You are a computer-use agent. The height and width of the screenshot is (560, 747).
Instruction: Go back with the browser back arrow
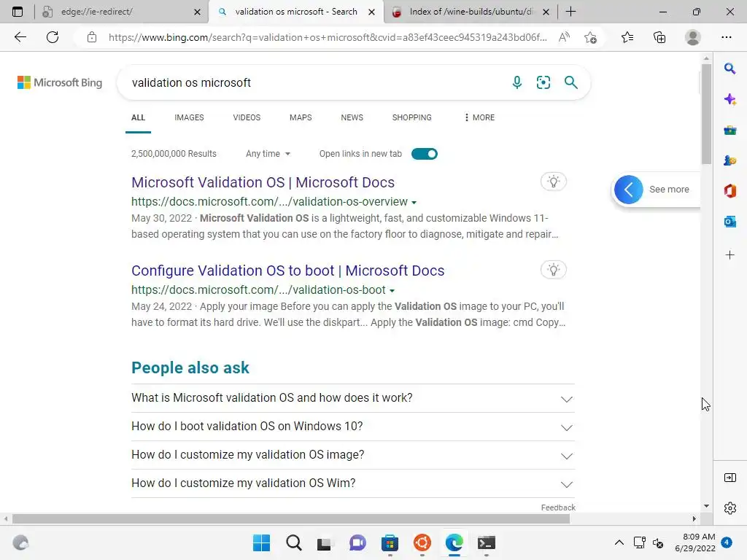point(20,37)
